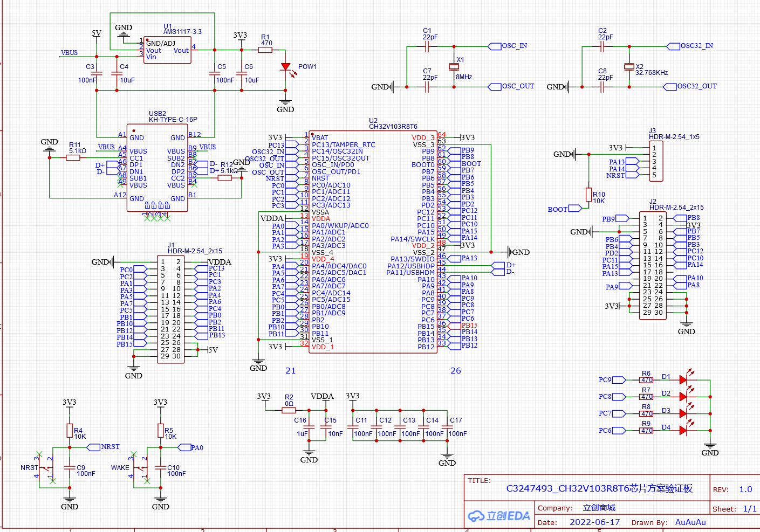
Task: Select capacitor C15 10nF
Action: [x=326, y=427]
